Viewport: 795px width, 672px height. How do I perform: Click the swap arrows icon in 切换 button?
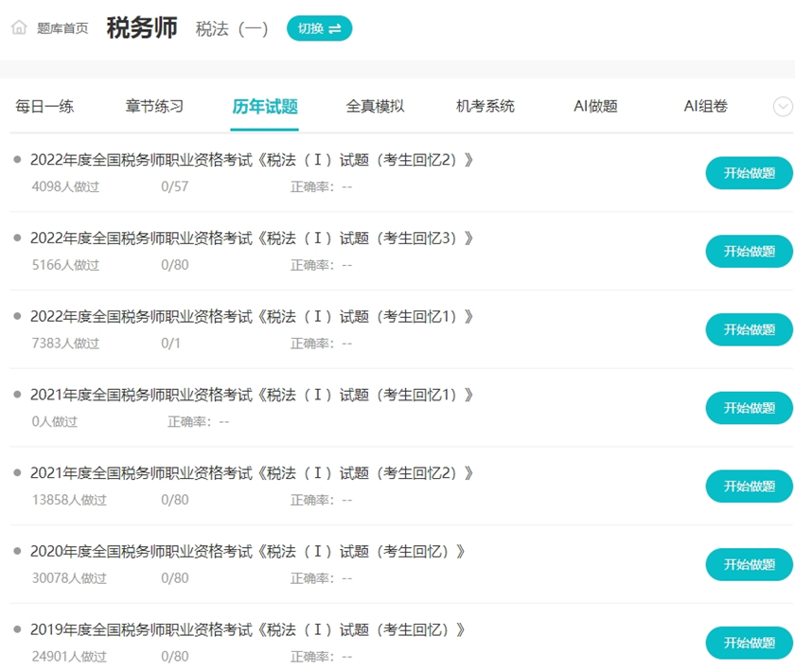tap(333, 28)
